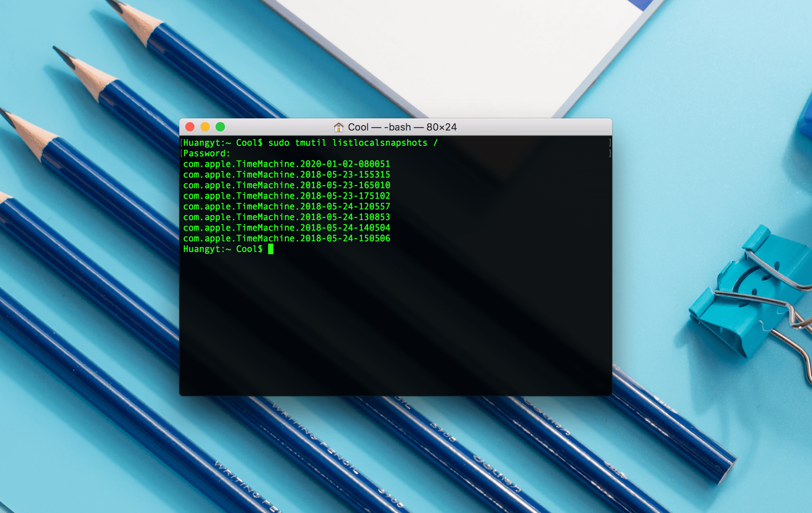Select snapshot line 2018-05-24-150506
The width and height of the screenshot is (812, 513).
click(287, 238)
